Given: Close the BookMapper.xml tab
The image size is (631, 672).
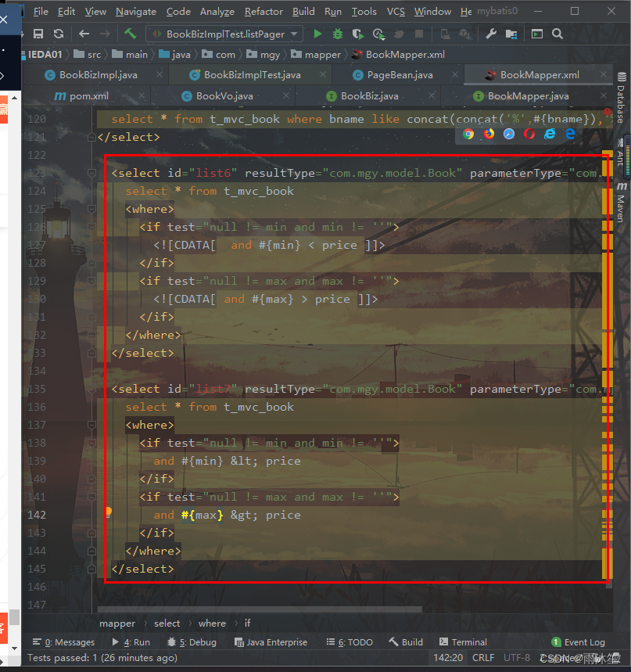Looking at the screenshot, I should [x=604, y=74].
